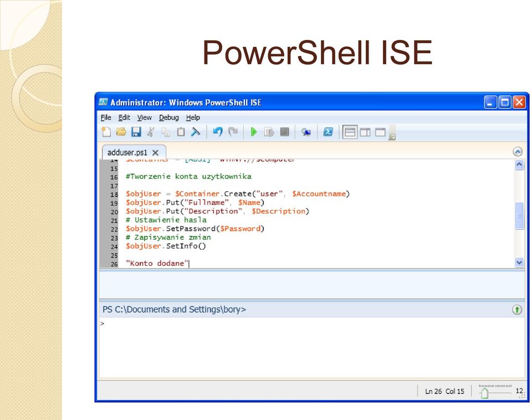Click the zoom slider handle in the status bar
This screenshot has width=532, height=420.
[484, 393]
